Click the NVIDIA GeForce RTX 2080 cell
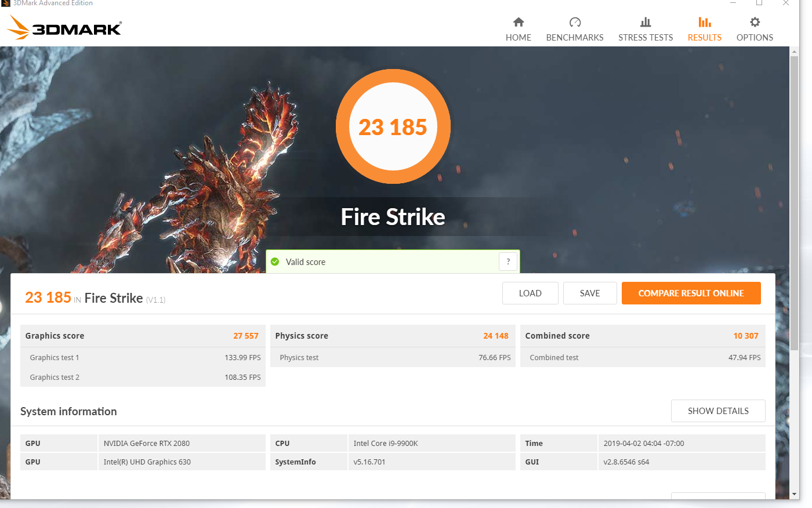 click(x=182, y=444)
